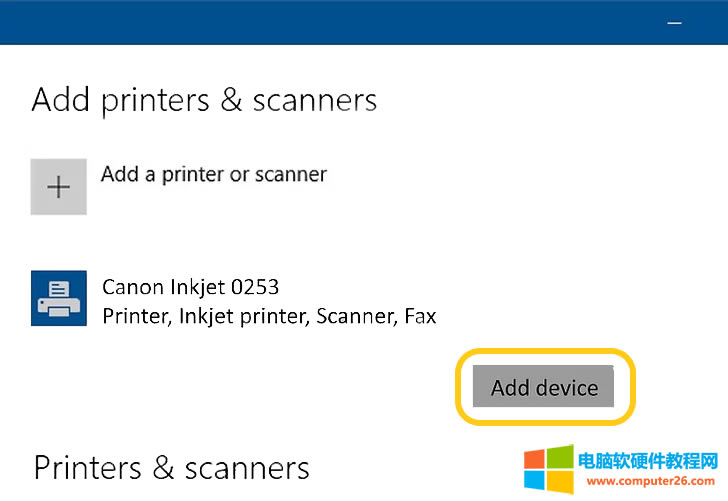This screenshot has width=728, height=501.
Task: Click the blue window title bar
Action: (x=330, y=21)
